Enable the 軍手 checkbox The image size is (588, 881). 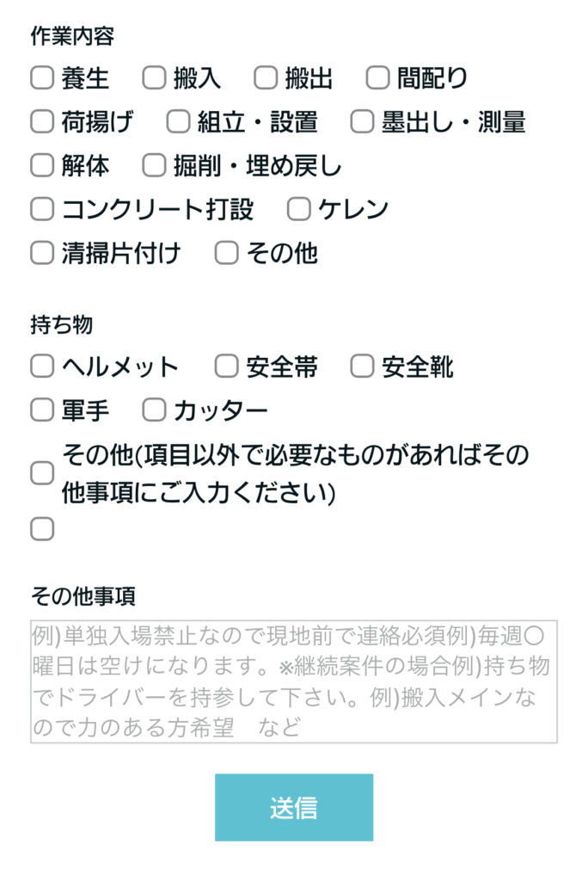[42, 410]
